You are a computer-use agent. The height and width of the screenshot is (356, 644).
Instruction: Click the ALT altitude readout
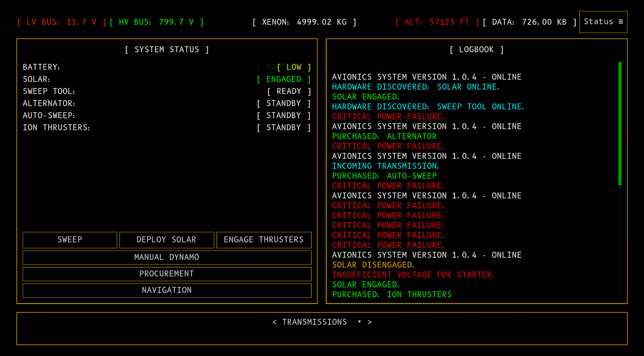(437, 22)
